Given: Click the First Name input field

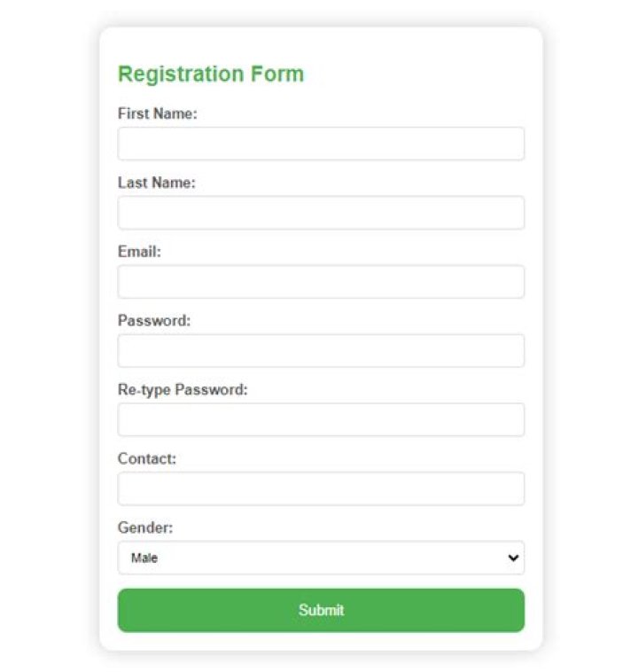Looking at the screenshot, I should pos(321,144).
